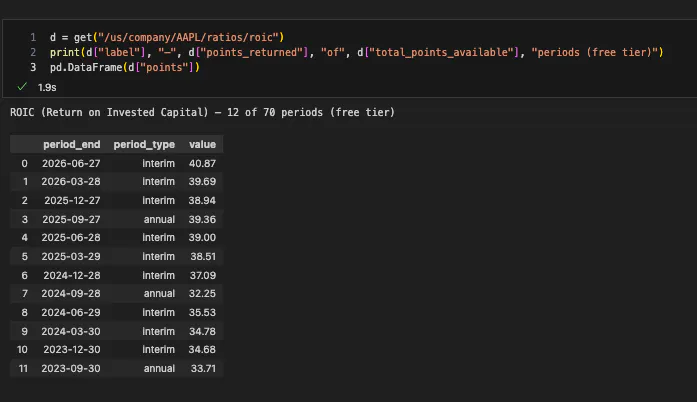Select the 39.00 value cell
The width and height of the screenshot is (697, 402).
pos(202,238)
